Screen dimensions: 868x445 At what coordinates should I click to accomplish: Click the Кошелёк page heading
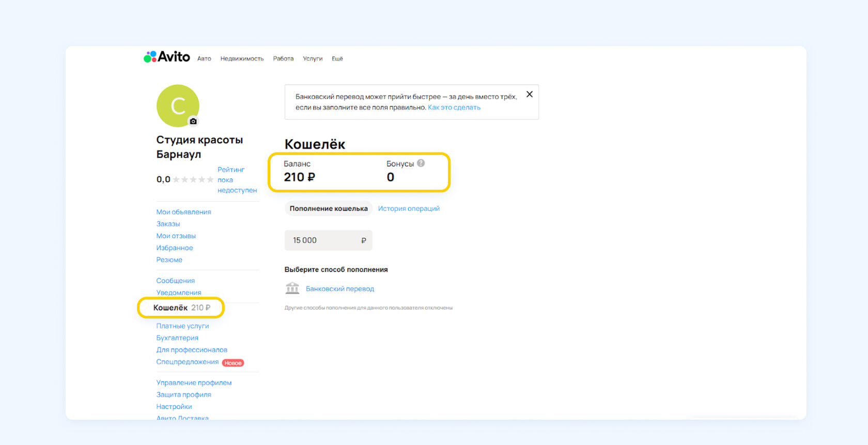click(x=315, y=144)
